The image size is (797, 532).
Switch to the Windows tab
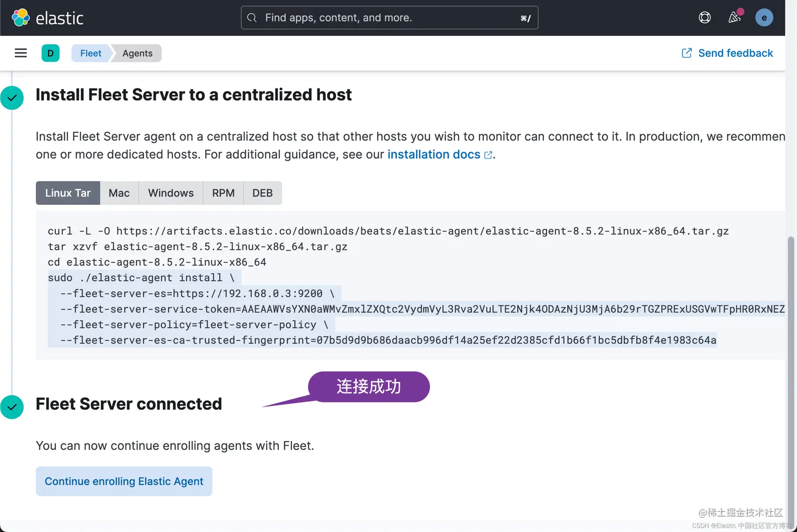click(x=171, y=193)
